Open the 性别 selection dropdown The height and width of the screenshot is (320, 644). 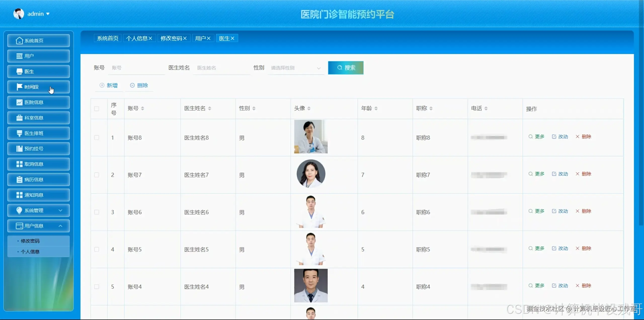click(x=296, y=68)
